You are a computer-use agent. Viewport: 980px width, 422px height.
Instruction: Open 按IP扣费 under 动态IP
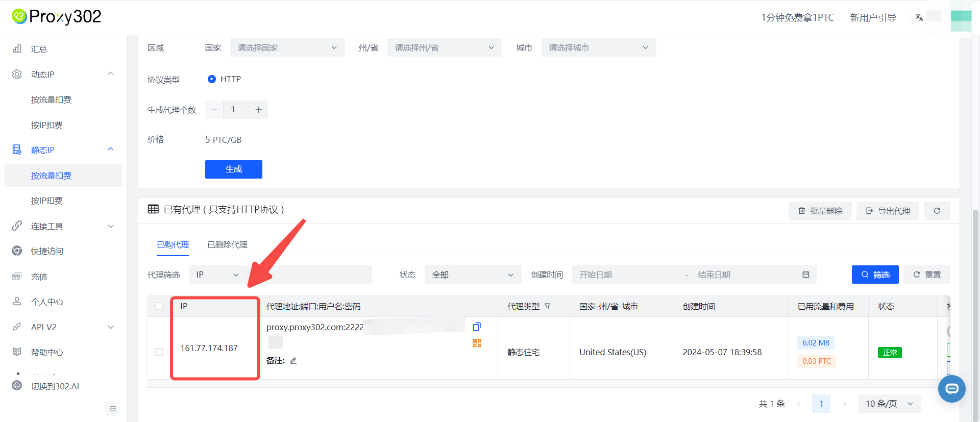click(x=46, y=125)
